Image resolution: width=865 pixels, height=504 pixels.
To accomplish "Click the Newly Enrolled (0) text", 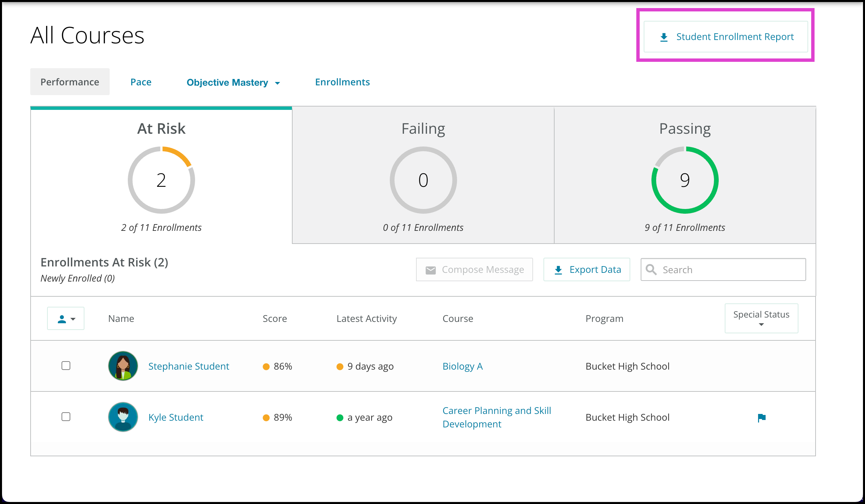I will point(78,278).
